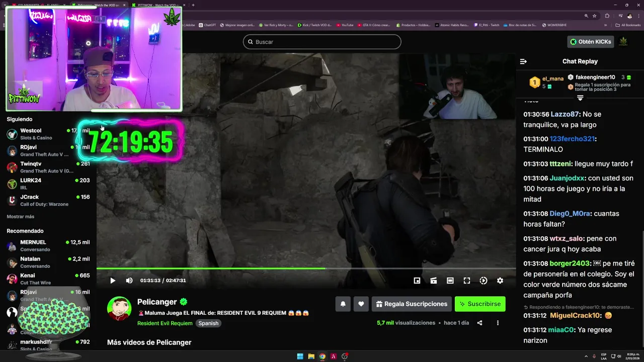Open el_mana top gifter entry
Image resolution: width=644 pixels, height=362 pixels.
[x=546, y=82]
